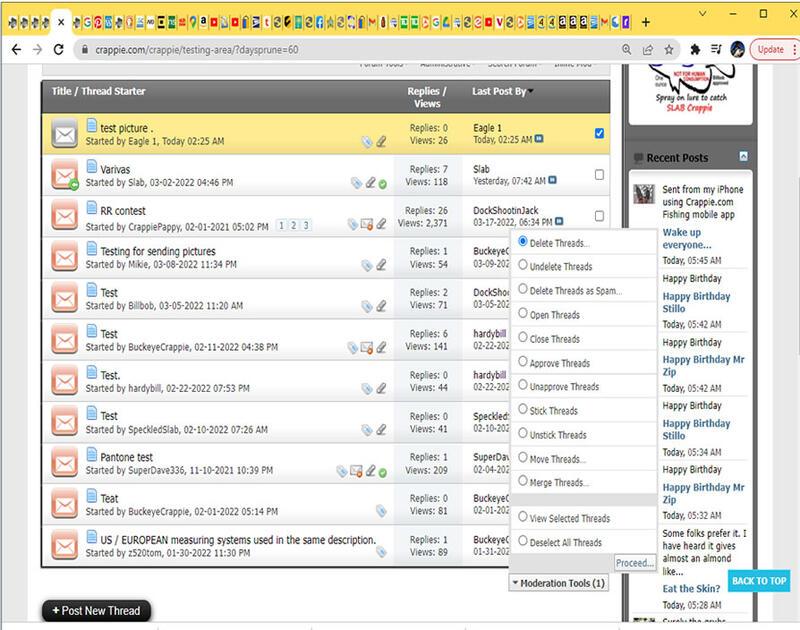The width and height of the screenshot is (800, 630).
Task: Go to last post in the test picture thread
Action: click(x=539, y=139)
